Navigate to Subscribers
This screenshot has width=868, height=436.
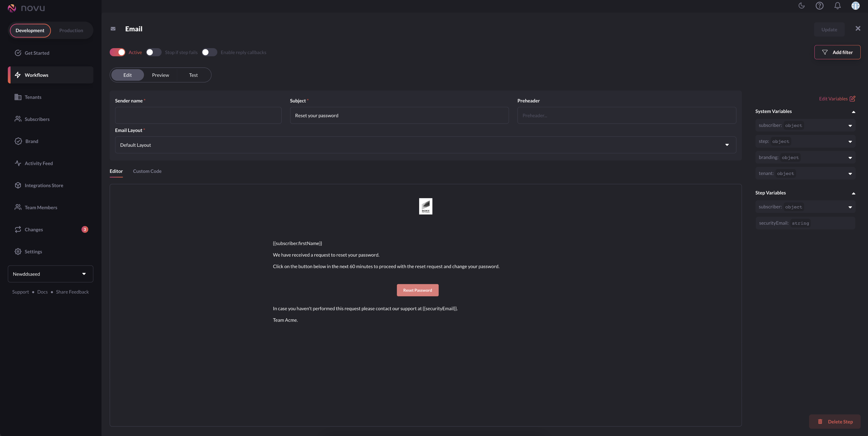coord(37,119)
